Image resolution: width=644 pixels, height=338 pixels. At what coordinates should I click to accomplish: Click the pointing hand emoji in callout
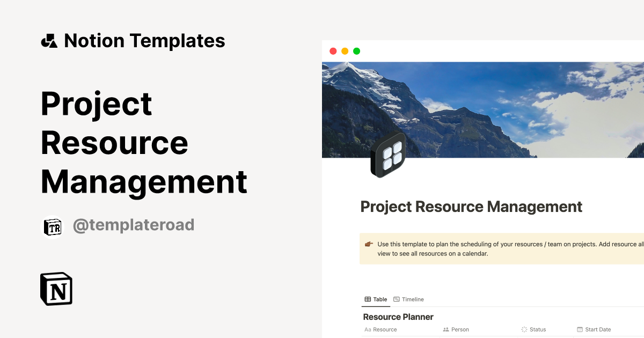click(x=369, y=244)
